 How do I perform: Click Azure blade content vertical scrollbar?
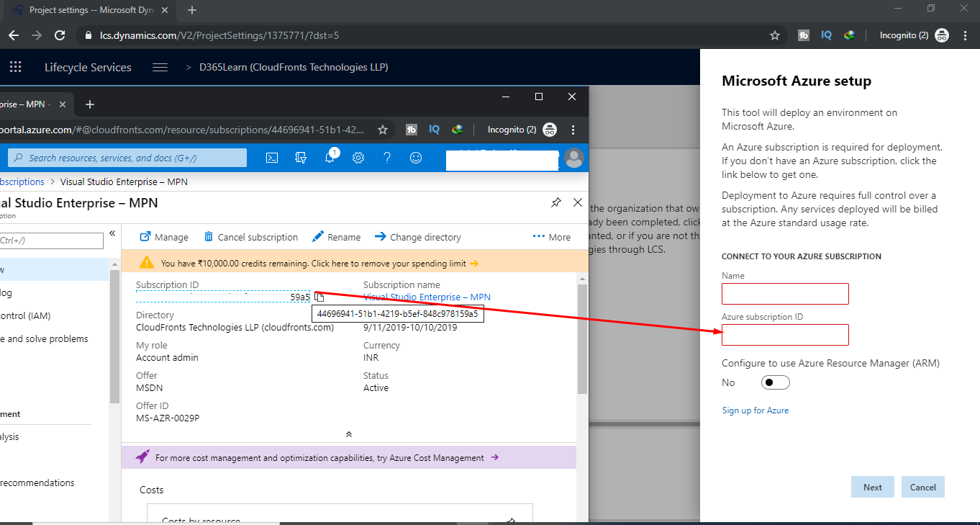click(583, 338)
